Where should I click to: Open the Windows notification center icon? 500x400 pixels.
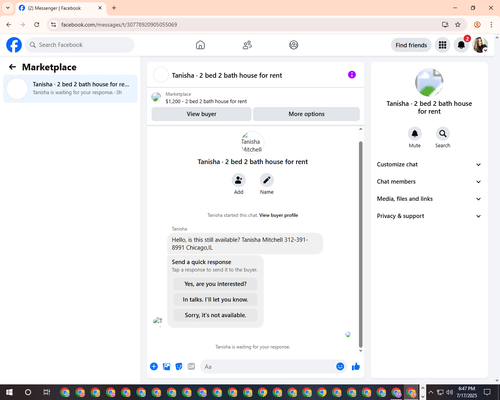487,392
